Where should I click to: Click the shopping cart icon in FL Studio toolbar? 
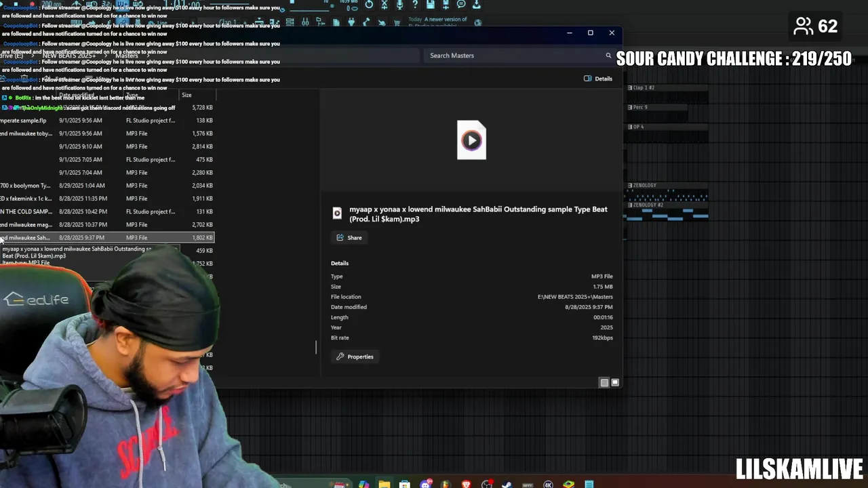(x=397, y=22)
